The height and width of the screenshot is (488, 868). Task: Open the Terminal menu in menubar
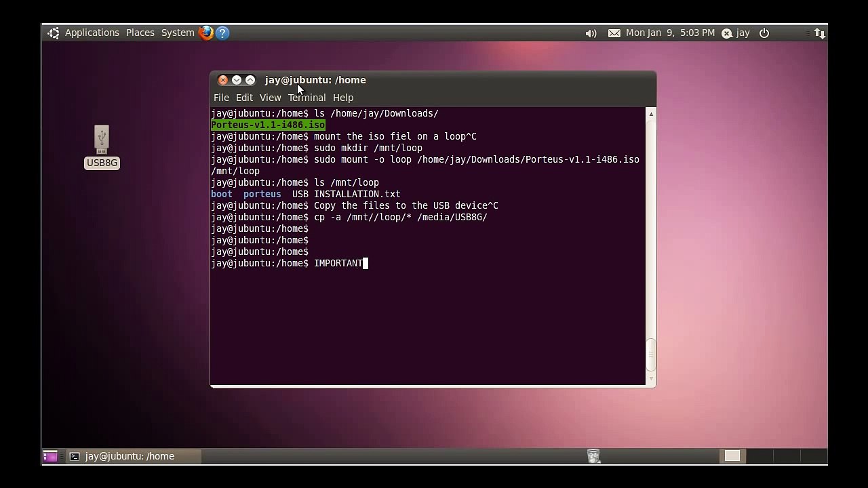[307, 98]
